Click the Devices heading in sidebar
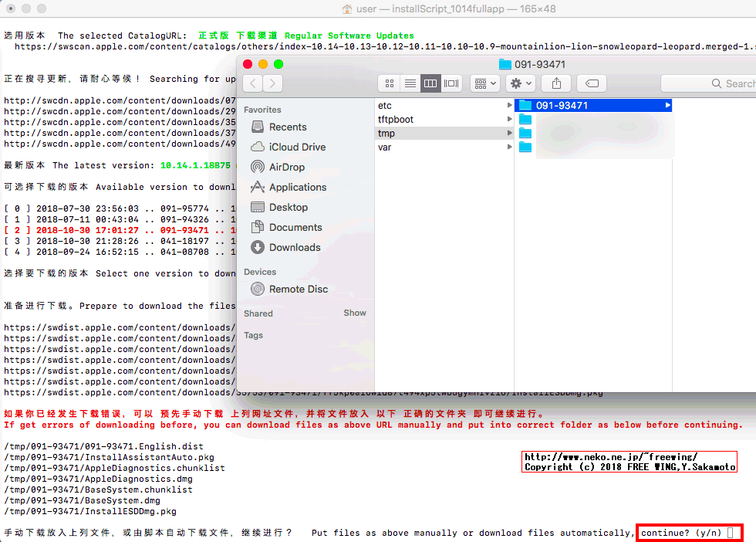 point(260,272)
